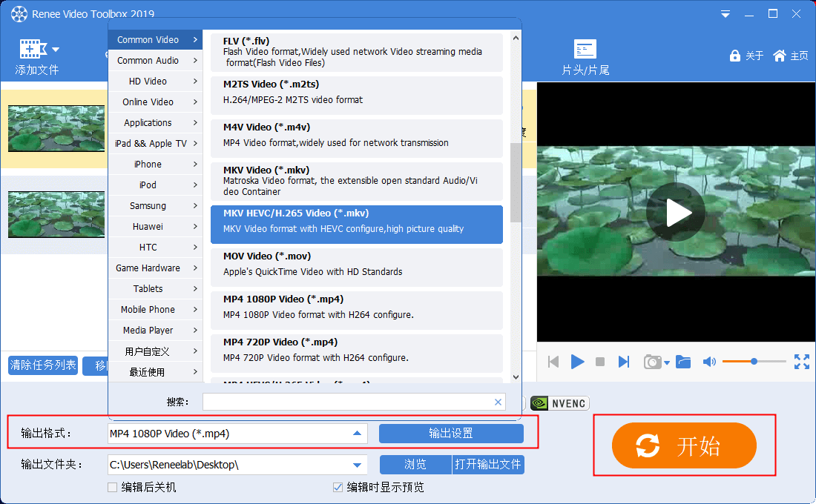Open the Media Player category
Screen dimensions: 816x504
click(155, 331)
